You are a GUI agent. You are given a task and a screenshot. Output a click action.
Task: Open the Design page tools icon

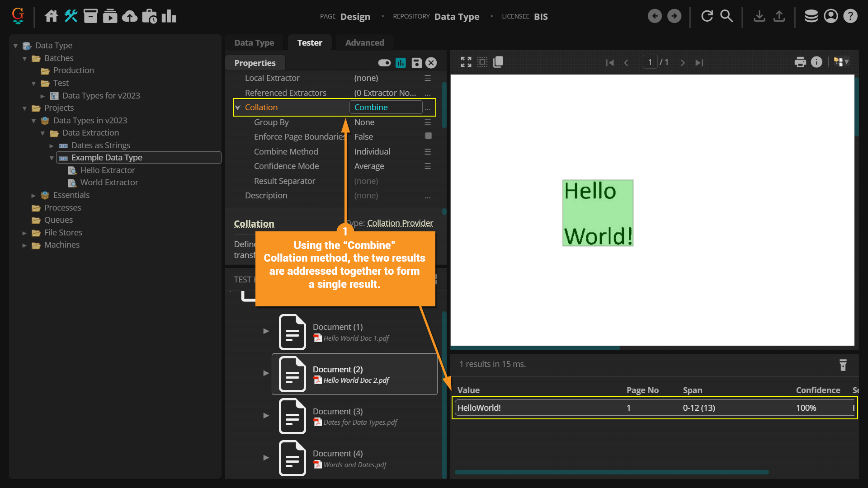pos(71,16)
